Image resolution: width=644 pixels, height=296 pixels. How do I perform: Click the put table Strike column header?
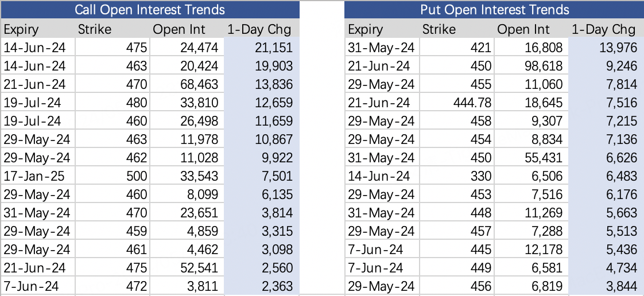click(457, 29)
